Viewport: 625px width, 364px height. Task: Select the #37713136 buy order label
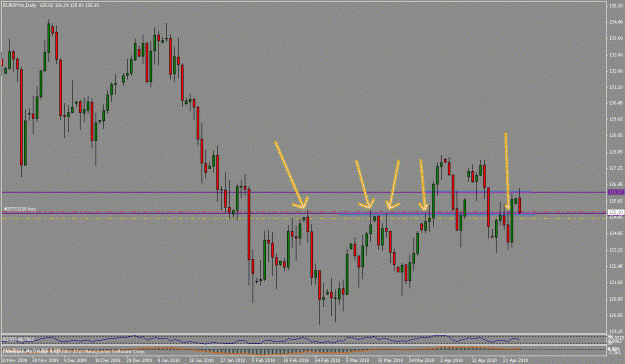20,209
